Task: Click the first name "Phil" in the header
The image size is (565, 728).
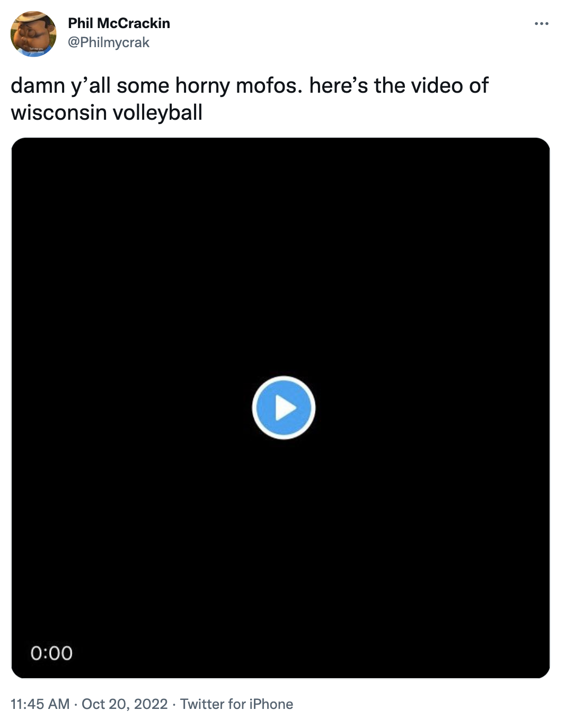Action: point(80,23)
